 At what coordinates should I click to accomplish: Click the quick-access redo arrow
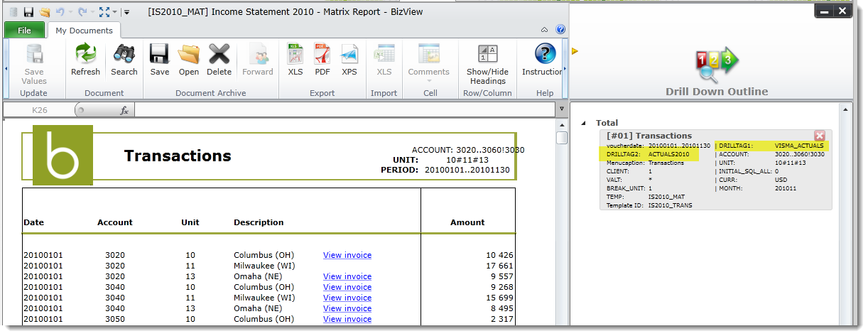[x=82, y=12]
